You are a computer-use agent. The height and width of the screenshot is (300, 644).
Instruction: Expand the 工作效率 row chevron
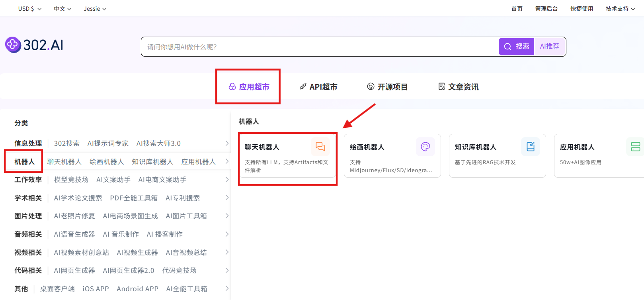(227, 180)
